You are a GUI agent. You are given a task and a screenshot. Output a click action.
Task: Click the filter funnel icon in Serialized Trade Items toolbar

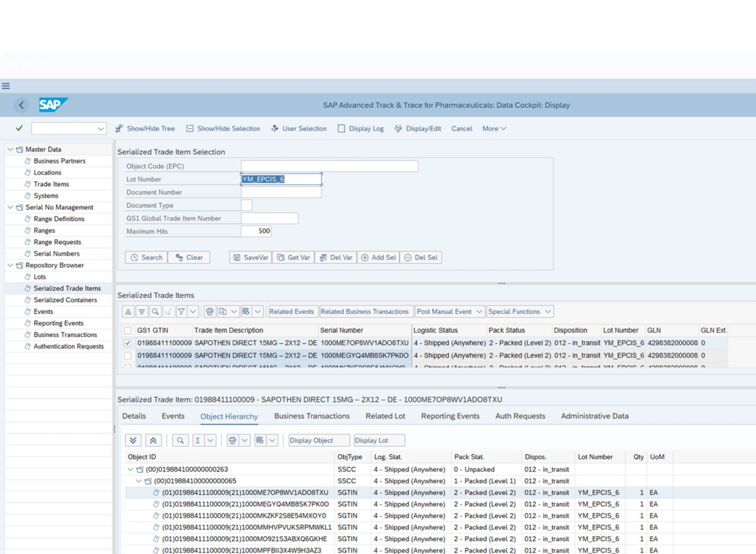click(x=181, y=312)
